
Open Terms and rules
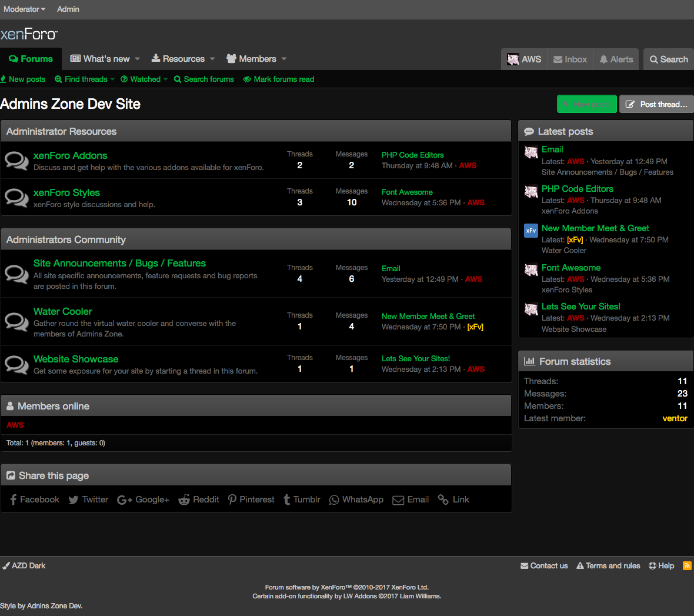(x=608, y=566)
